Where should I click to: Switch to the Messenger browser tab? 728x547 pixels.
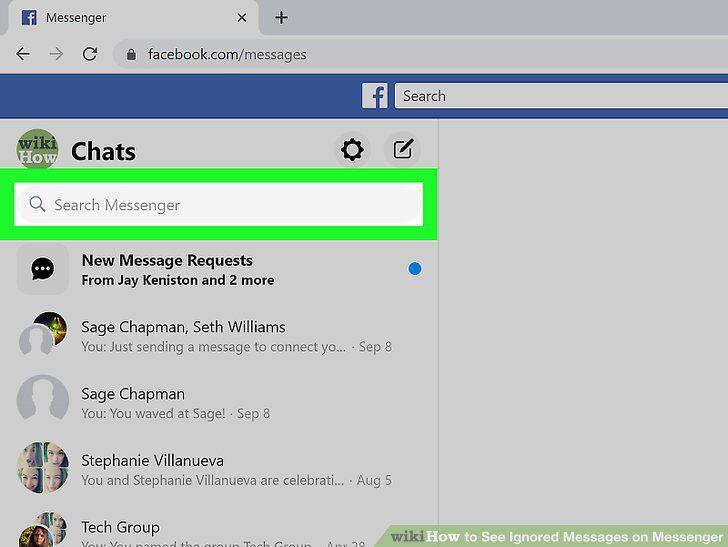coord(132,18)
